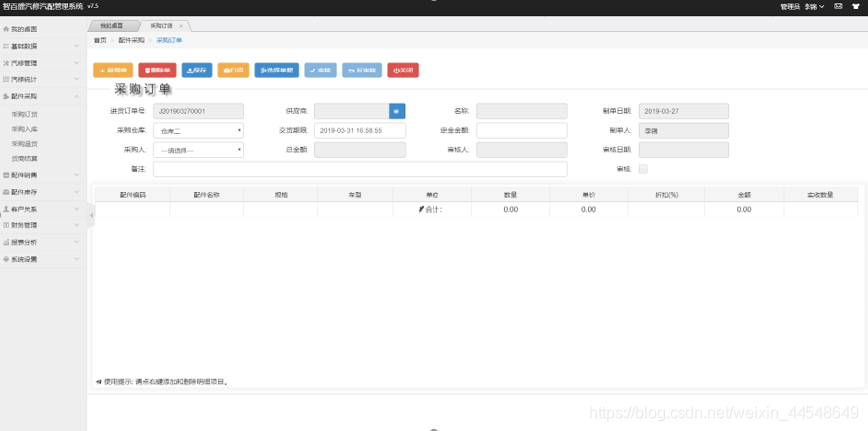Focus the 交货期限 date field
868x431 pixels.
pos(360,131)
